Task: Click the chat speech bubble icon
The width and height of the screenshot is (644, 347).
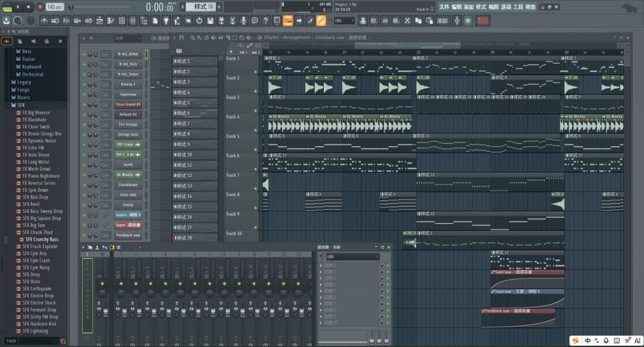Action: pos(255,20)
